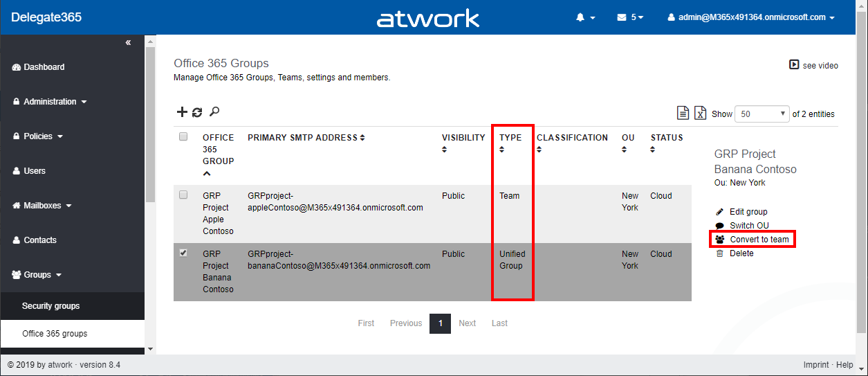Go to Next page
Viewport: 868px width, 376px height.
[x=468, y=323]
